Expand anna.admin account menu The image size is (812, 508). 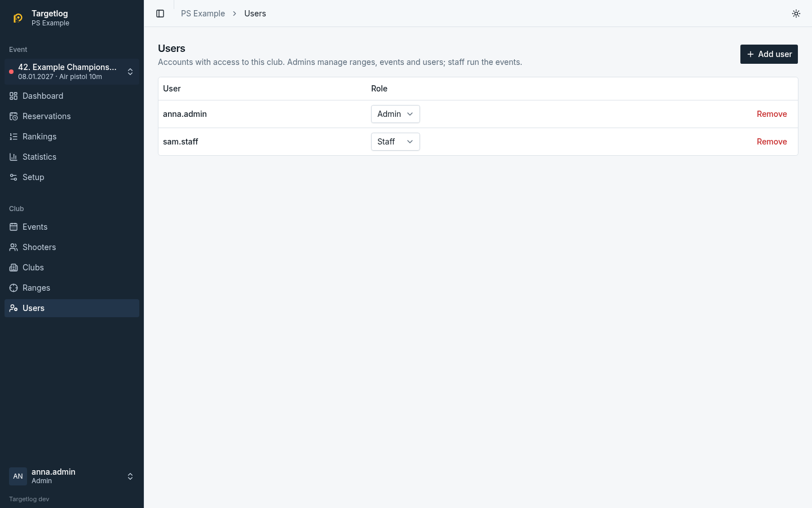72,476
